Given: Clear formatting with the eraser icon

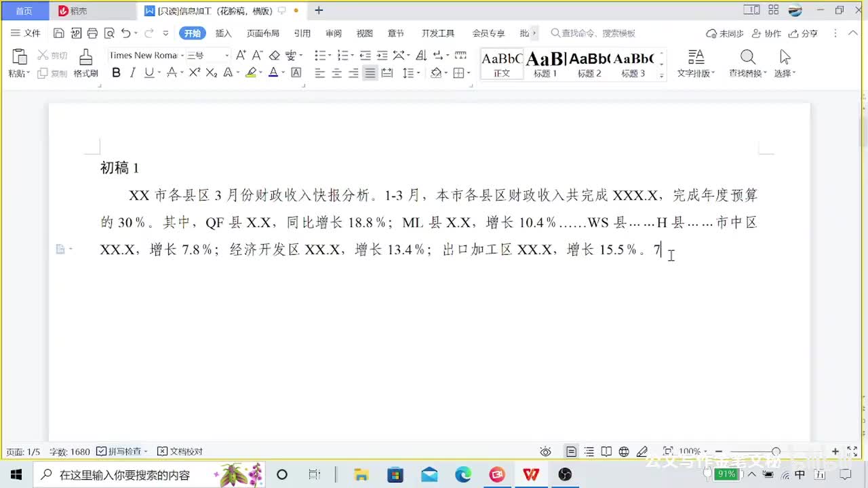Looking at the screenshot, I should pyautogui.click(x=275, y=55).
